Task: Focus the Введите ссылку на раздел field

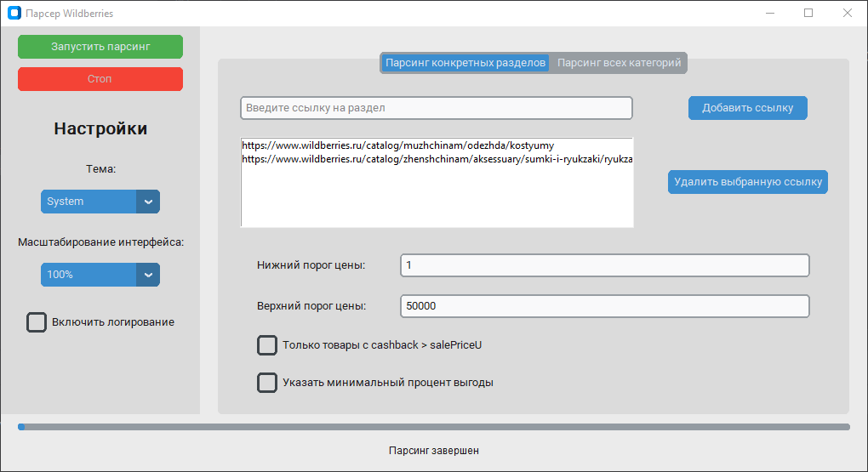Action: click(436, 108)
